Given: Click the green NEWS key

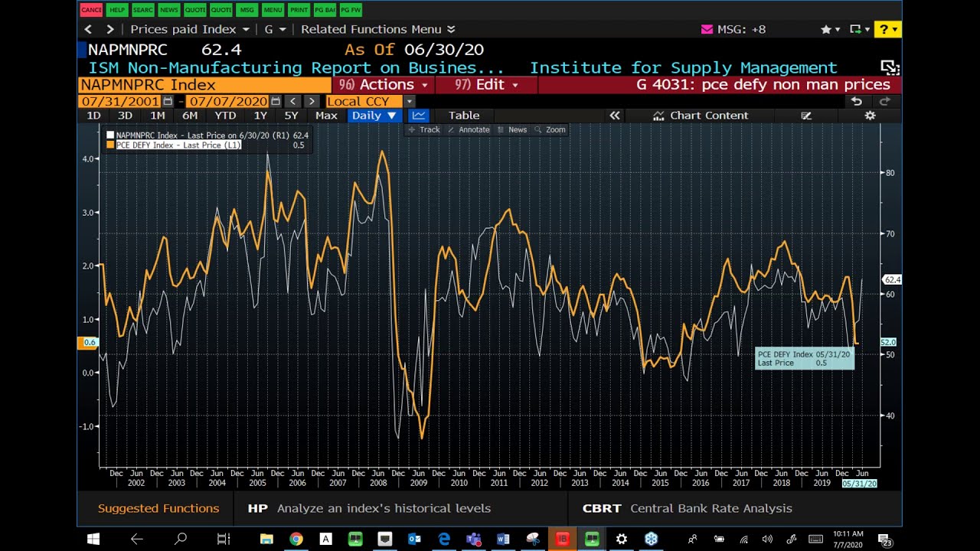Looking at the screenshot, I should [x=169, y=10].
